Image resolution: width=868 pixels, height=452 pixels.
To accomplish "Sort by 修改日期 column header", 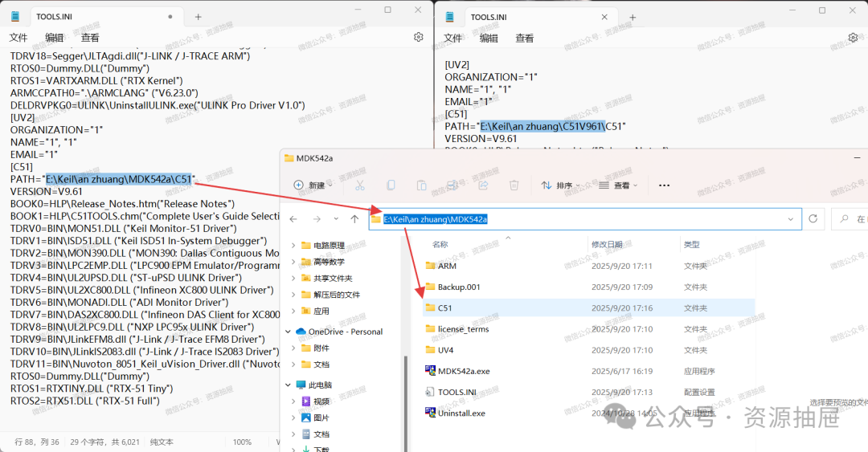I will click(x=607, y=244).
